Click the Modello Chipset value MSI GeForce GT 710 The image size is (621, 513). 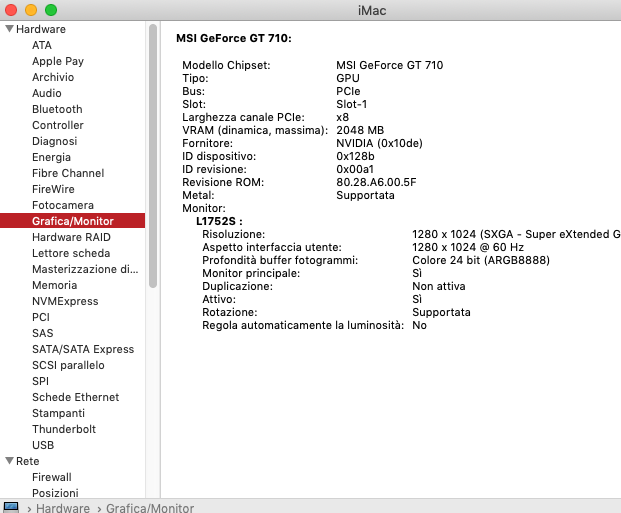[389, 65]
